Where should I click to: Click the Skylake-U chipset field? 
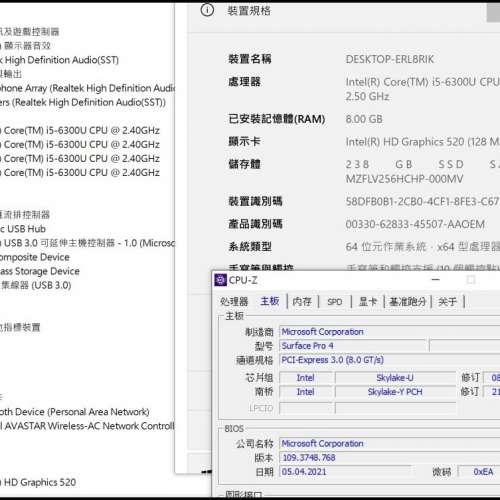pos(395,378)
